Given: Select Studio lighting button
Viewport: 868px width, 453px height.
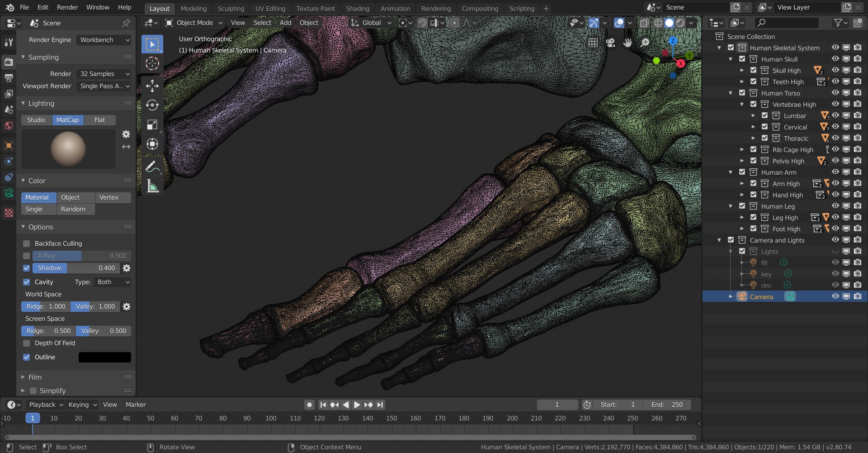Looking at the screenshot, I should (x=36, y=120).
